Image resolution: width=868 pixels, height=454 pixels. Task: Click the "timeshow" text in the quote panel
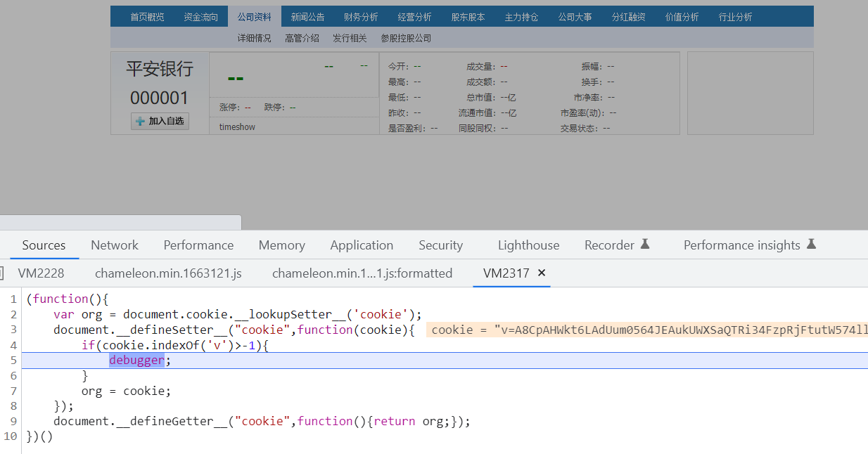tap(237, 127)
